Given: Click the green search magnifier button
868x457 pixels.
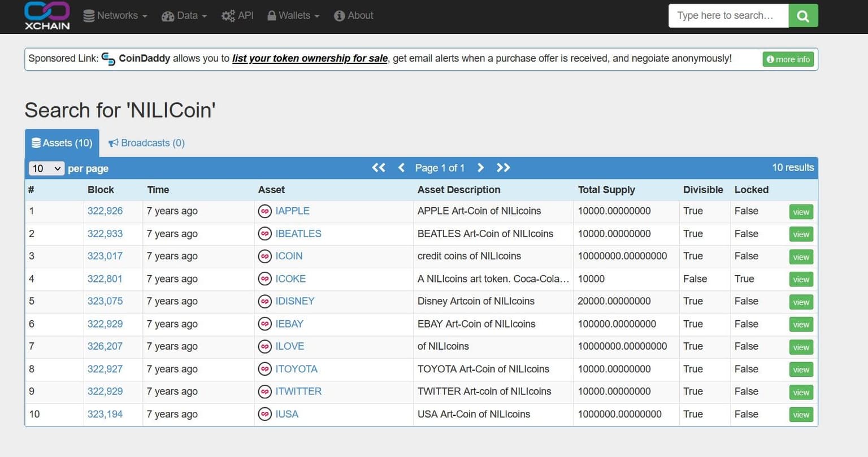Looking at the screenshot, I should pyautogui.click(x=802, y=16).
